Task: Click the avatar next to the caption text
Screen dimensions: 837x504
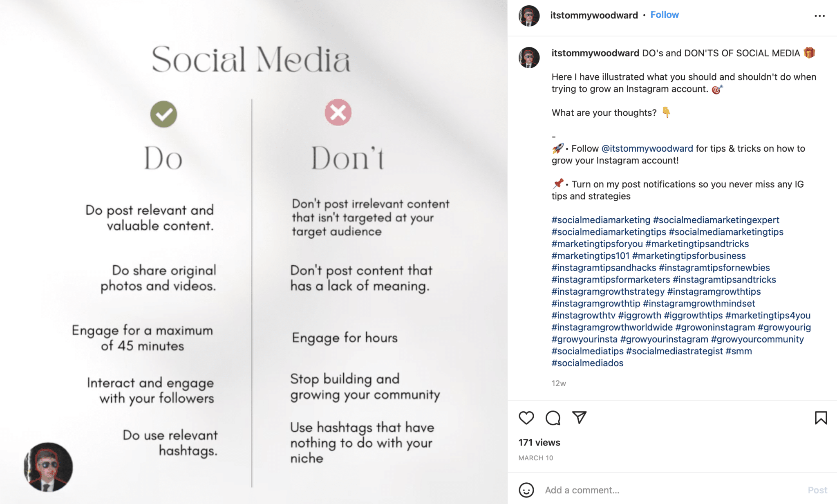Action: pos(528,53)
